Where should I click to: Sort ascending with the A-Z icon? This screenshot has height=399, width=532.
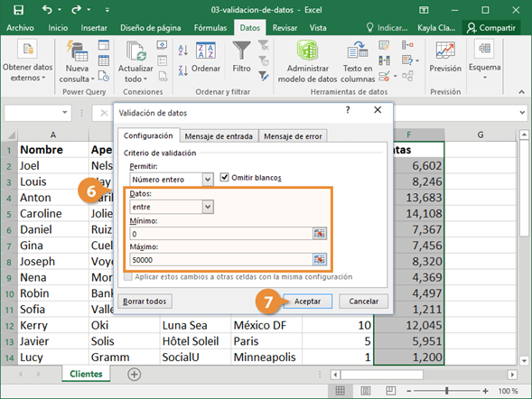(182, 51)
